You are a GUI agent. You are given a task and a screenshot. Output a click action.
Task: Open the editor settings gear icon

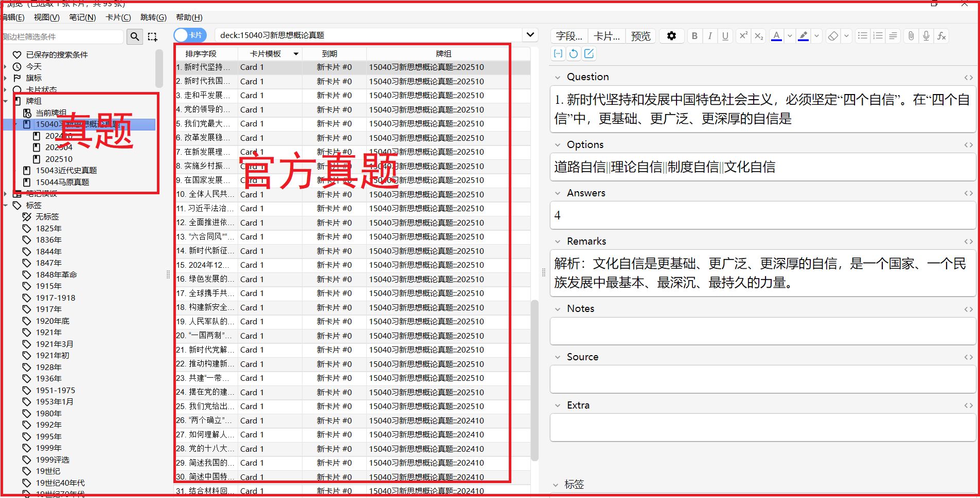coord(672,36)
